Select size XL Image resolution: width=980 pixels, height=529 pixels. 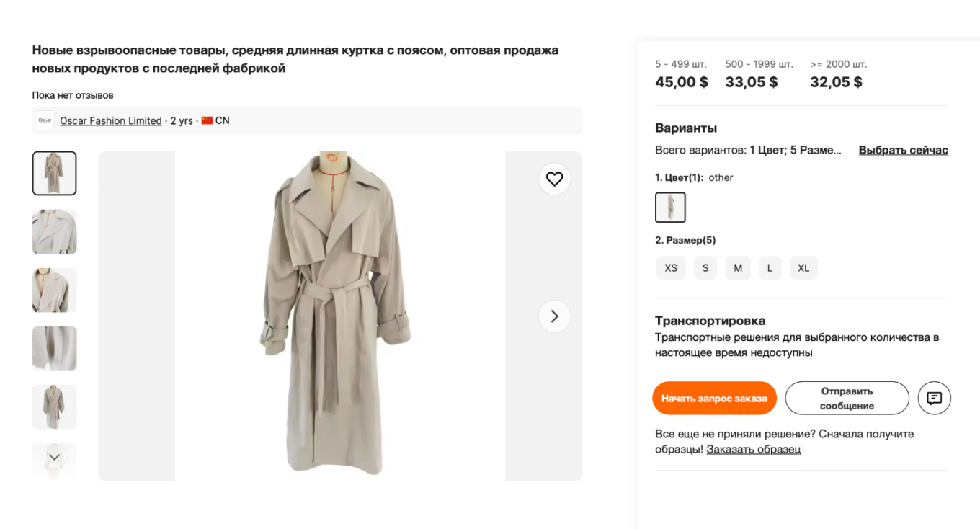(x=803, y=267)
